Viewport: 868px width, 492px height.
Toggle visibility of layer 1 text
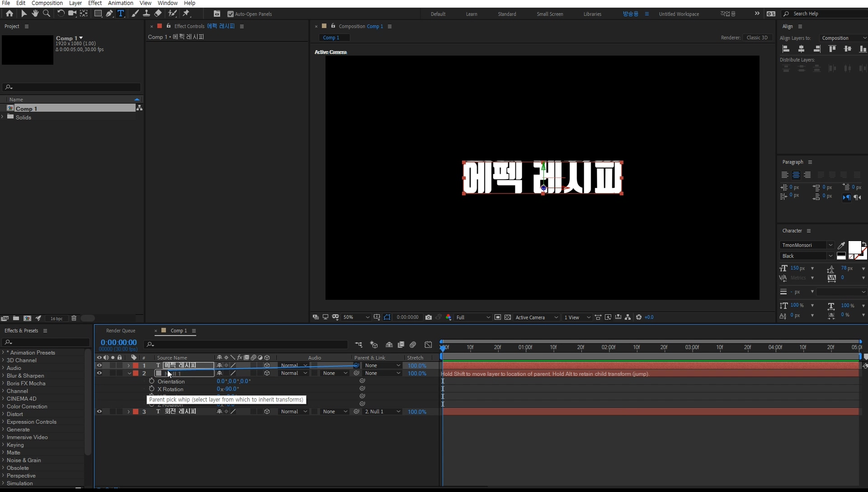point(99,365)
